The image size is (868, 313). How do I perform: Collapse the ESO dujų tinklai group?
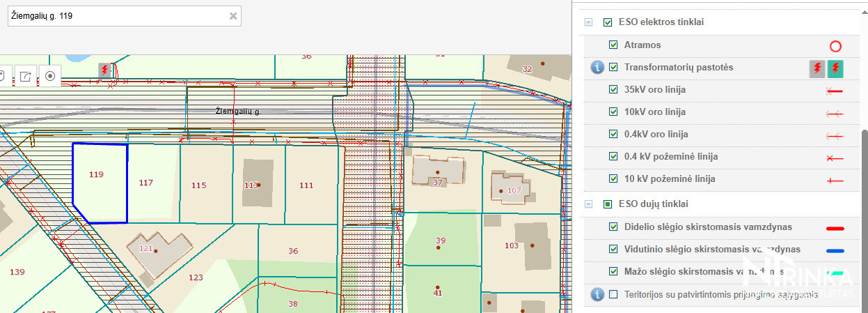pos(588,204)
